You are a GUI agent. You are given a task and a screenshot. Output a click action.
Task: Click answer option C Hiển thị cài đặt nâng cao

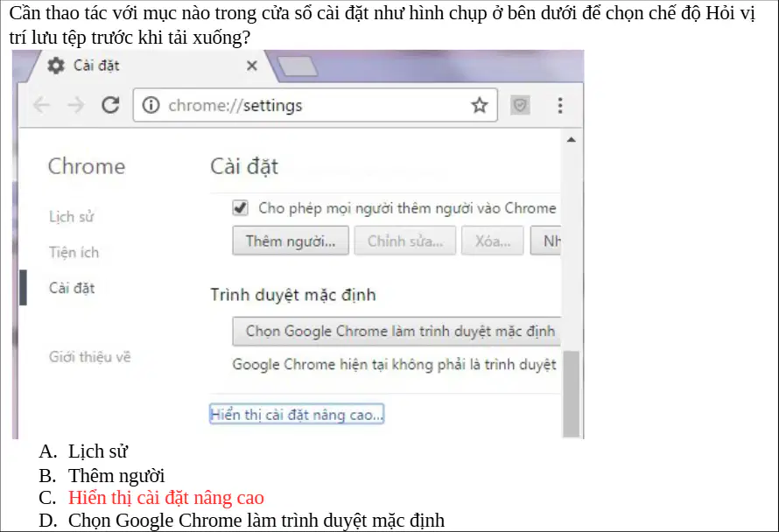(x=166, y=498)
